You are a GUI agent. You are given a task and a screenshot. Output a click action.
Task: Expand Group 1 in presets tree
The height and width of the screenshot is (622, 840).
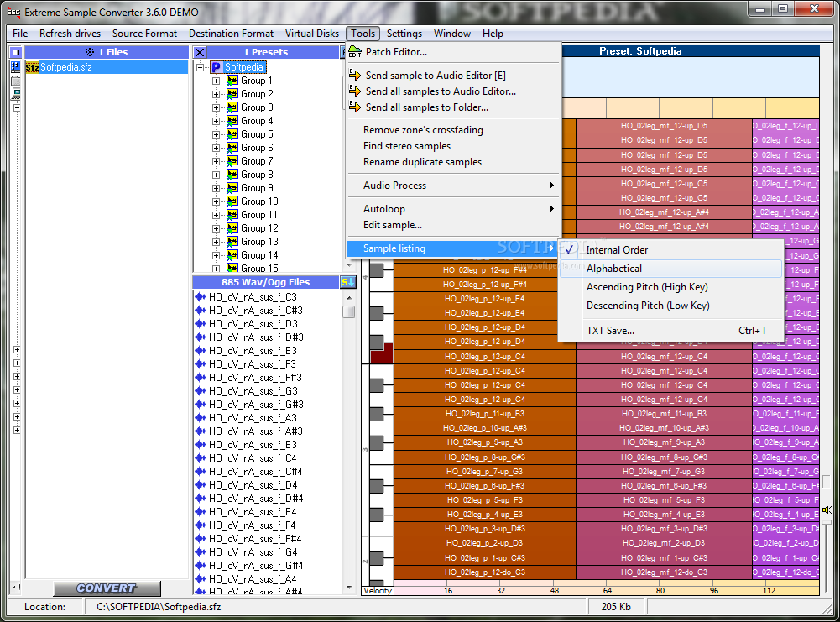pos(216,81)
